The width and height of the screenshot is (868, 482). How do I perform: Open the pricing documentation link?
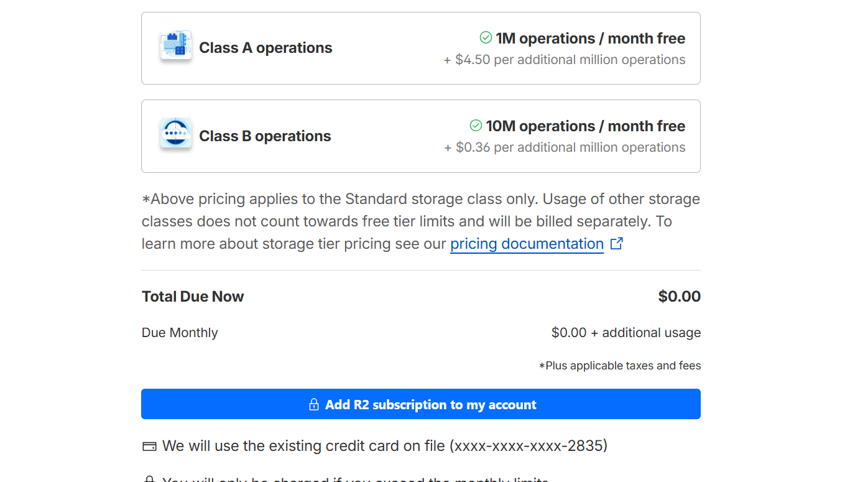tap(527, 244)
